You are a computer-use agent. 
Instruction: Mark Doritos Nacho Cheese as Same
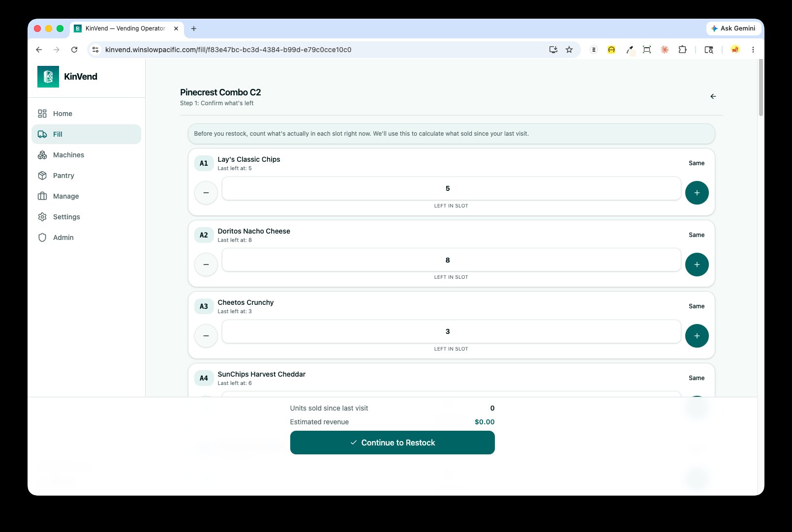click(x=697, y=235)
